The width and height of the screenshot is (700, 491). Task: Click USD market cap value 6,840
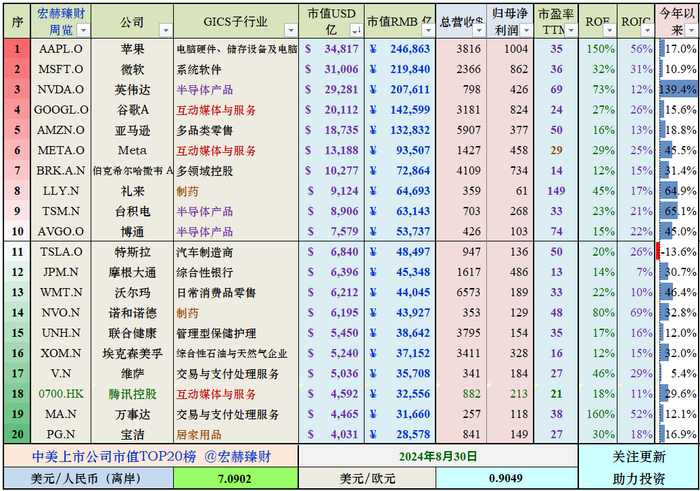click(x=332, y=252)
